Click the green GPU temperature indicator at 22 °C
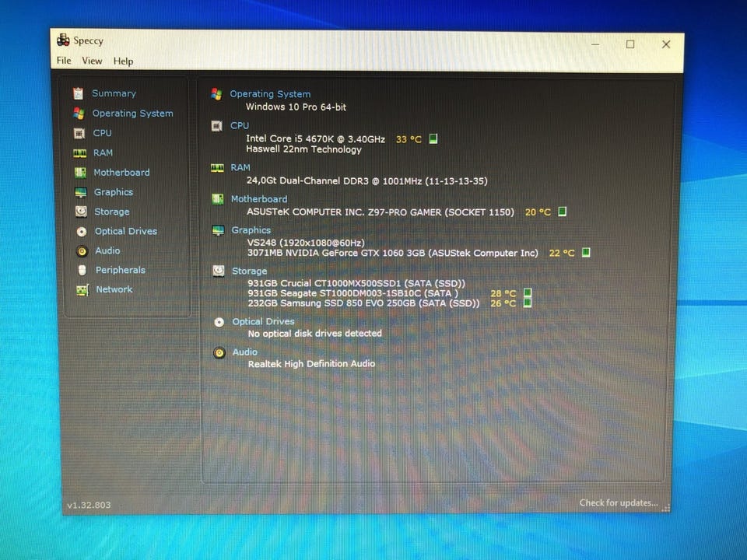The height and width of the screenshot is (560, 747). click(x=586, y=252)
